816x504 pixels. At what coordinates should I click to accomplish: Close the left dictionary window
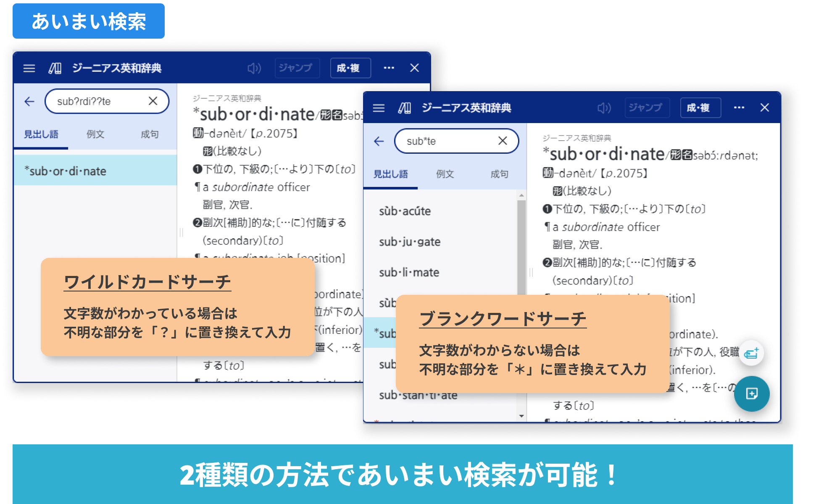(415, 68)
